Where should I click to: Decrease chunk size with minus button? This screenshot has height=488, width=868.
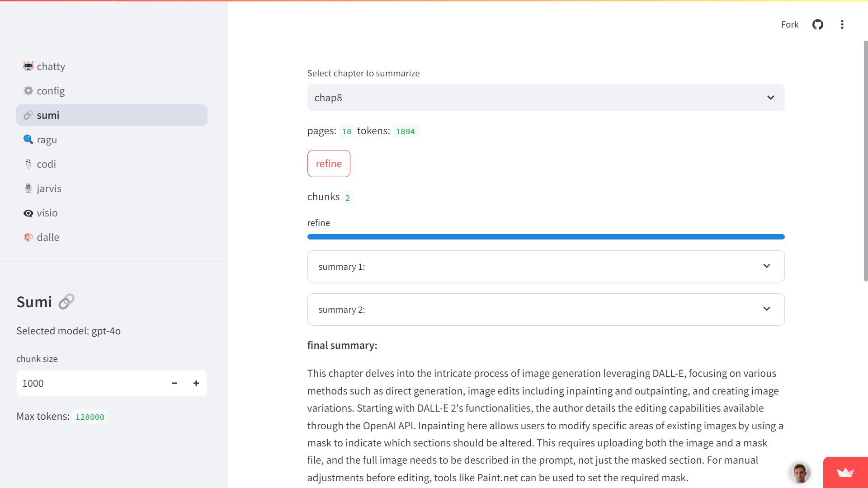175,383
